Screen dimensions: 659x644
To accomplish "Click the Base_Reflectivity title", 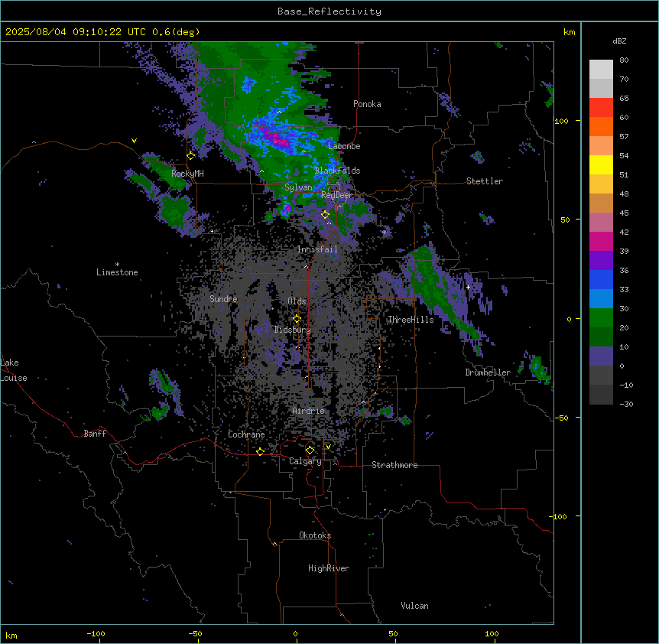I will click(x=329, y=11).
